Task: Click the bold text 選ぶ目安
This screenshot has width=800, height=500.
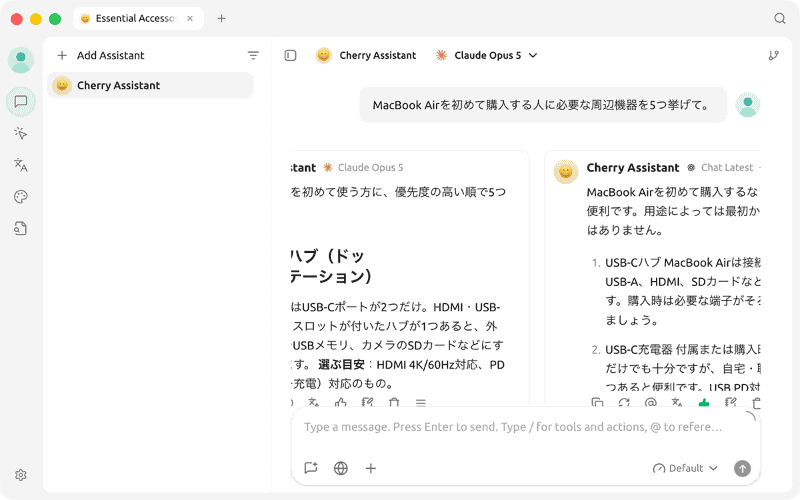Action: (341, 365)
